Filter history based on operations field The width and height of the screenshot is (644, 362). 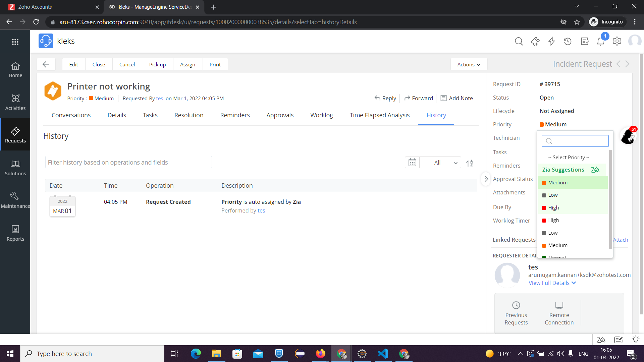tap(128, 162)
